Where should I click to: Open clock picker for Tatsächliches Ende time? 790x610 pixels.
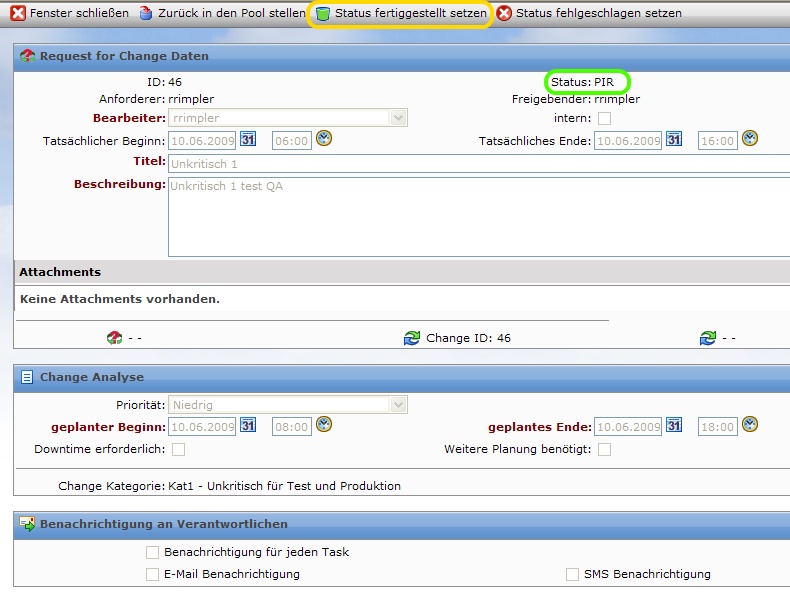(x=750, y=139)
